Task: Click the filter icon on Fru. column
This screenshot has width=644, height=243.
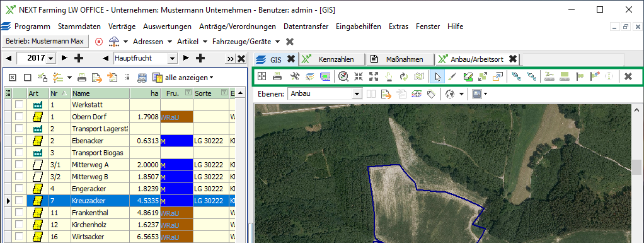Action: click(x=188, y=93)
